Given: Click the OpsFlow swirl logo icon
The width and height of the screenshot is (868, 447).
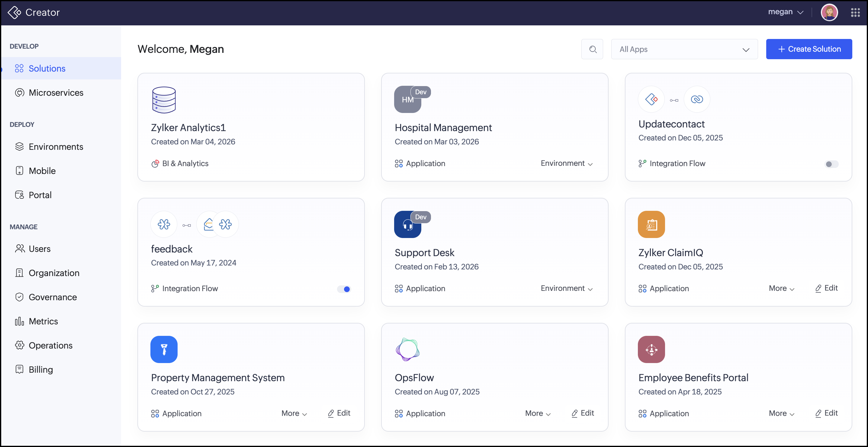Looking at the screenshot, I should tap(407, 349).
